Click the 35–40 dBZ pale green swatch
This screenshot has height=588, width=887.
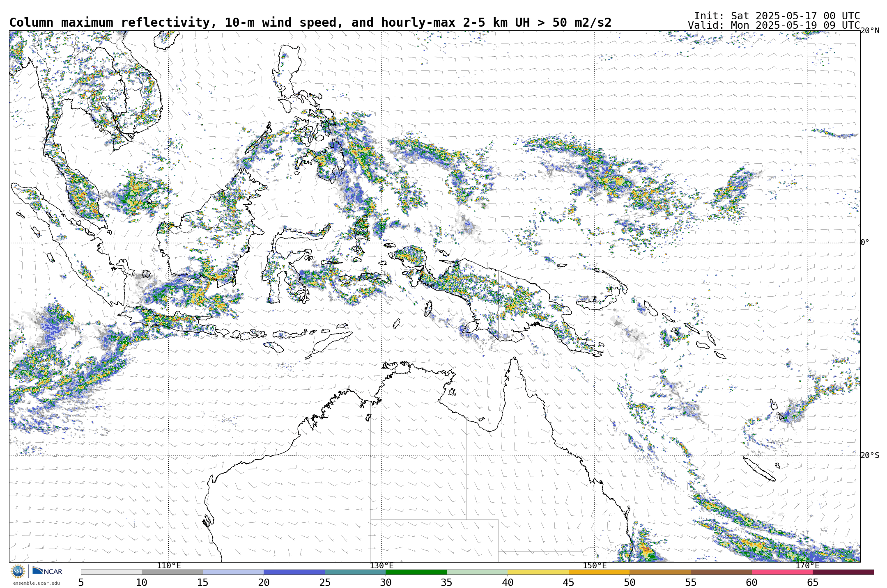click(477, 572)
